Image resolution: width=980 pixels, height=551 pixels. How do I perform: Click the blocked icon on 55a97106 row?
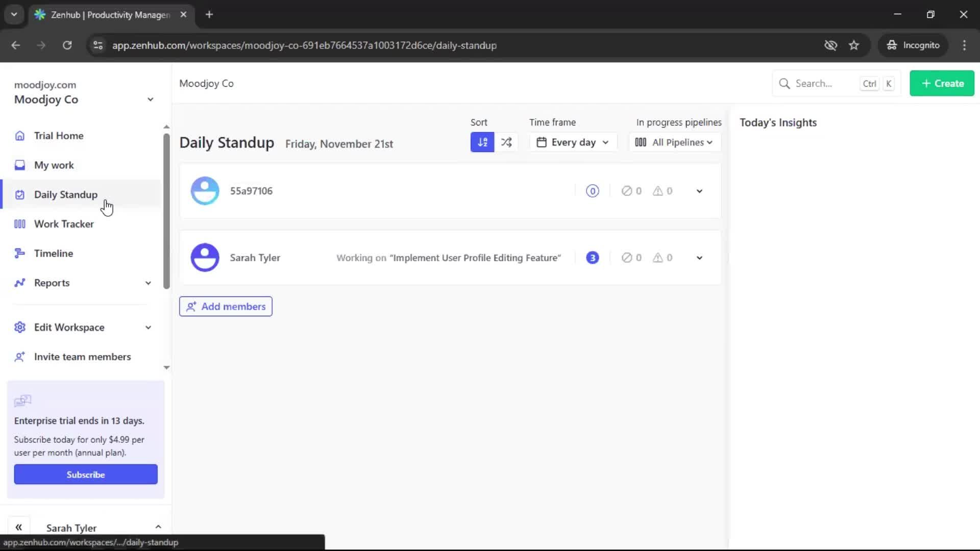click(x=628, y=190)
